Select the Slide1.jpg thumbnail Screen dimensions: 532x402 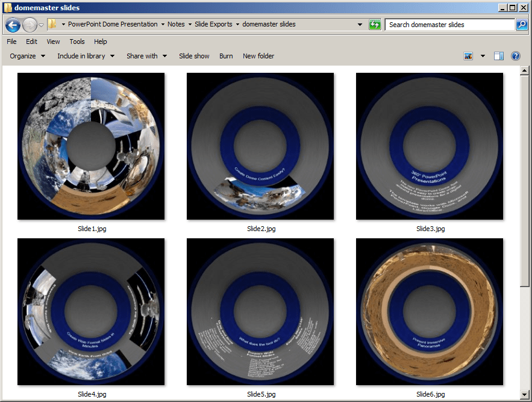tap(91, 146)
